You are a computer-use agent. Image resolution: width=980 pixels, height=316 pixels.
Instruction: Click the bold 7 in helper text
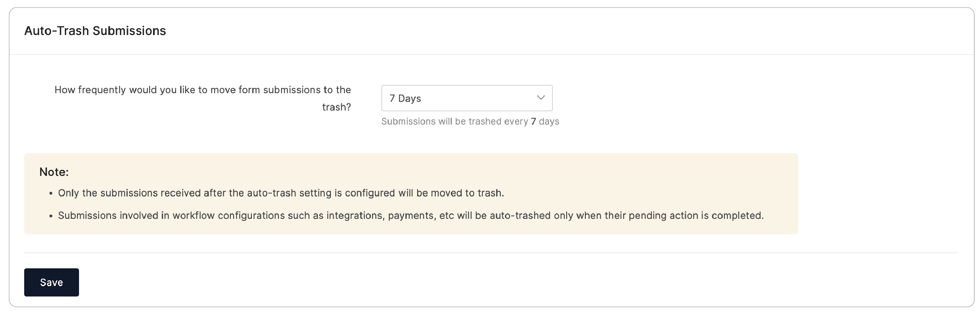point(532,121)
